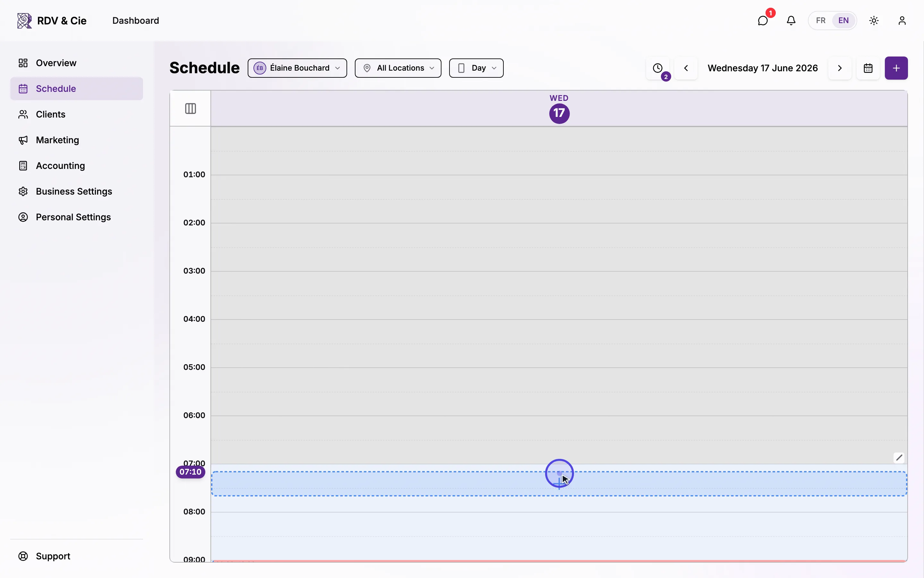Click the Support lifebuoy icon
Screen dimensions: 924x578
click(23, 556)
